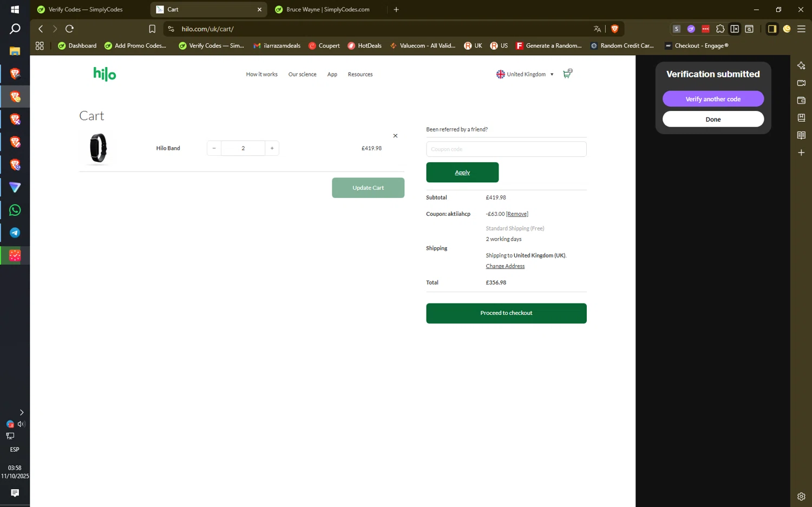Adjust volume via system tray speaker icon
812x507 pixels.
pos(21,424)
